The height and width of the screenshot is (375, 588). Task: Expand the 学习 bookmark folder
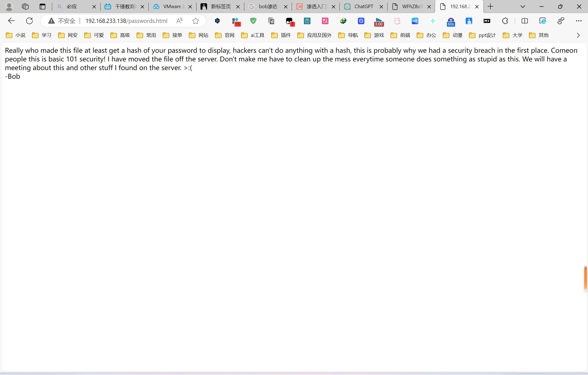[42, 35]
